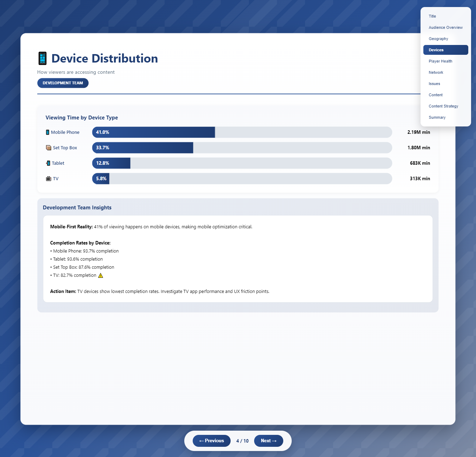This screenshot has width=476, height=457.
Task: Click the TV row icon
Action: (48, 179)
